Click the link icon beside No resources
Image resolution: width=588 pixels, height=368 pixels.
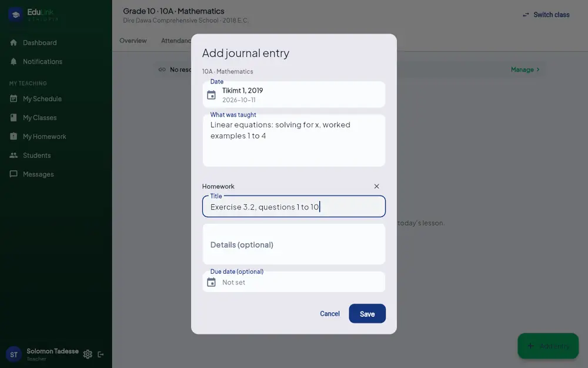tap(162, 69)
